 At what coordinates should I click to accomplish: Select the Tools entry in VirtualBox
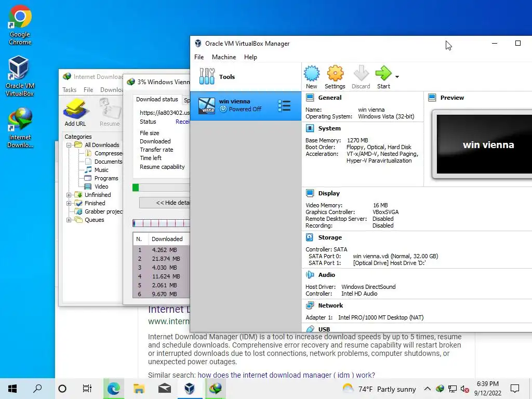click(246, 77)
